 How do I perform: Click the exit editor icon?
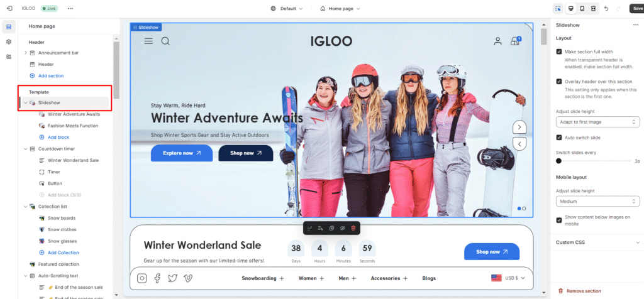click(x=9, y=9)
